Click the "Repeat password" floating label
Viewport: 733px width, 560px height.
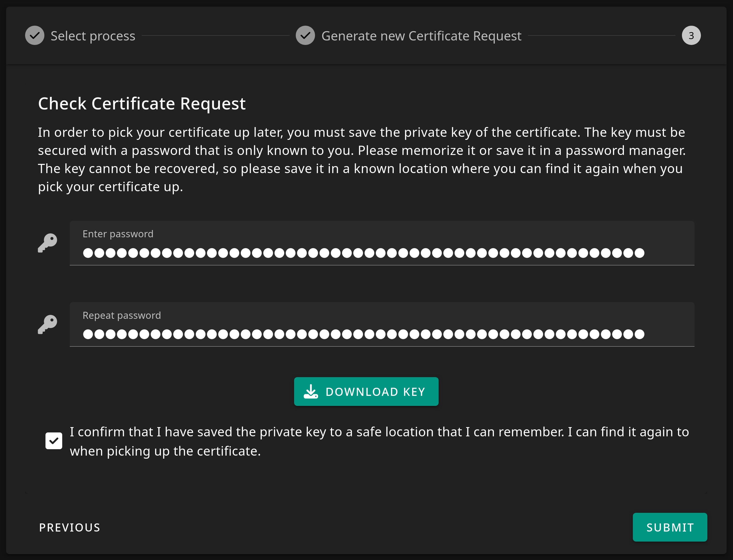(x=122, y=315)
